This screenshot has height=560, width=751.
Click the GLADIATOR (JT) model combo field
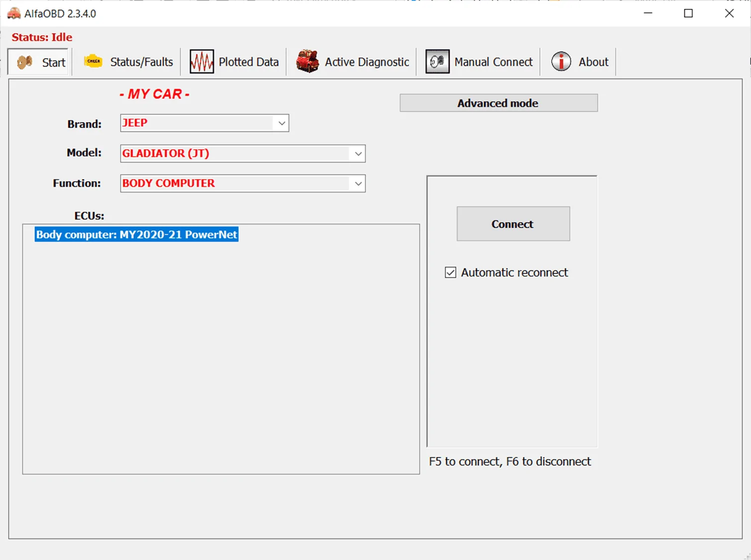point(243,153)
